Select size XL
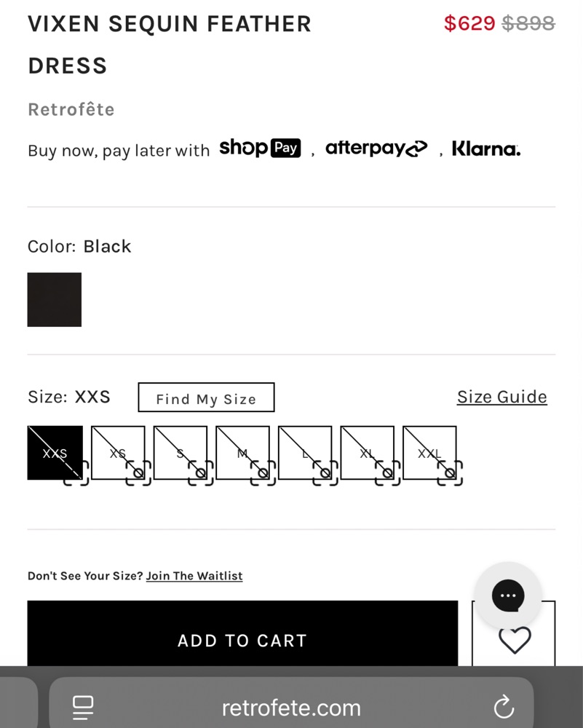This screenshot has width=583, height=728. (x=367, y=453)
